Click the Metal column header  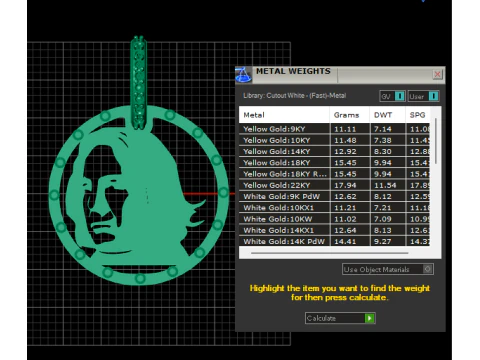click(284, 115)
